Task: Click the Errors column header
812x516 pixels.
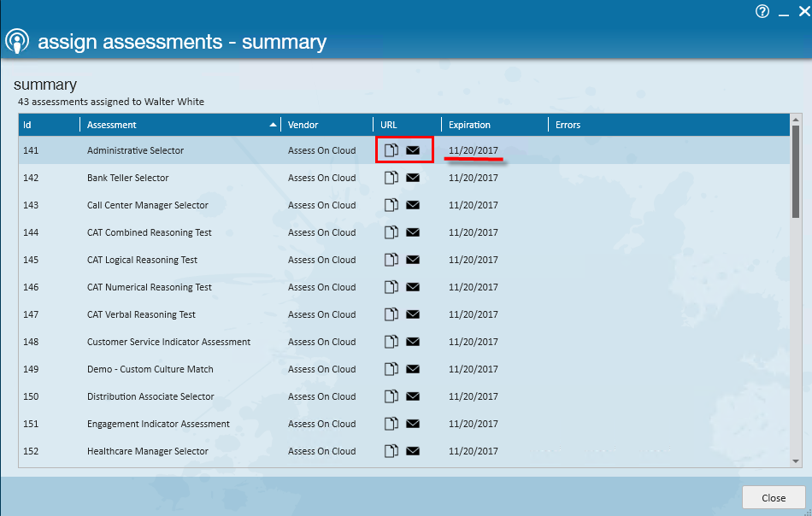Action: (669, 125)
